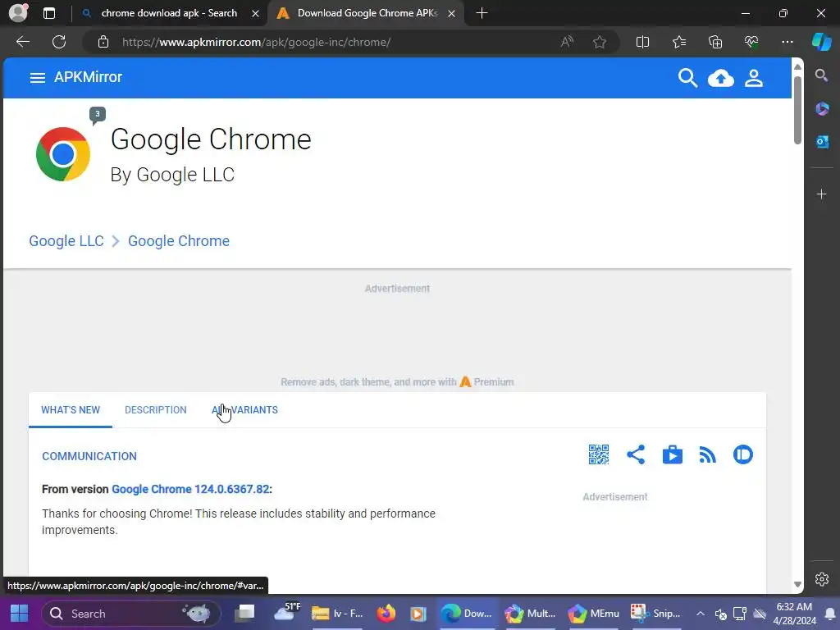Add page to favorites with the star icon
This screenshot has width=840, height=630.
(600, 42)
